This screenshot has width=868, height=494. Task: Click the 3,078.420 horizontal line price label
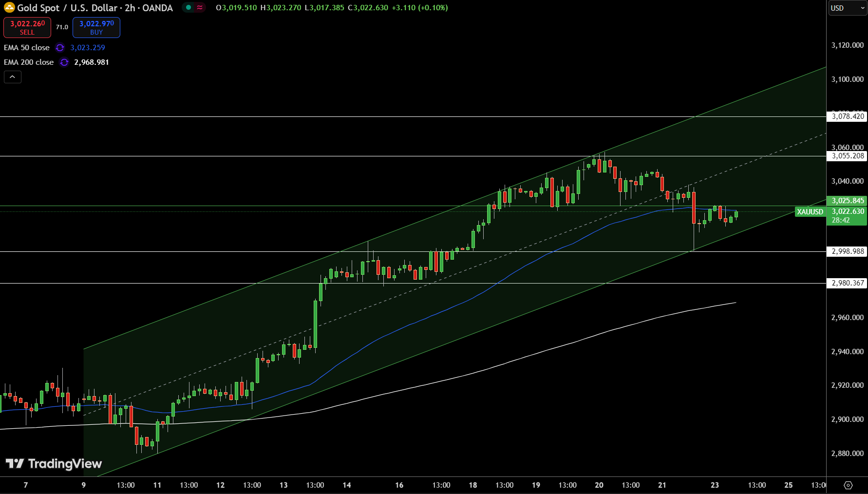click(x=847, y=116)
